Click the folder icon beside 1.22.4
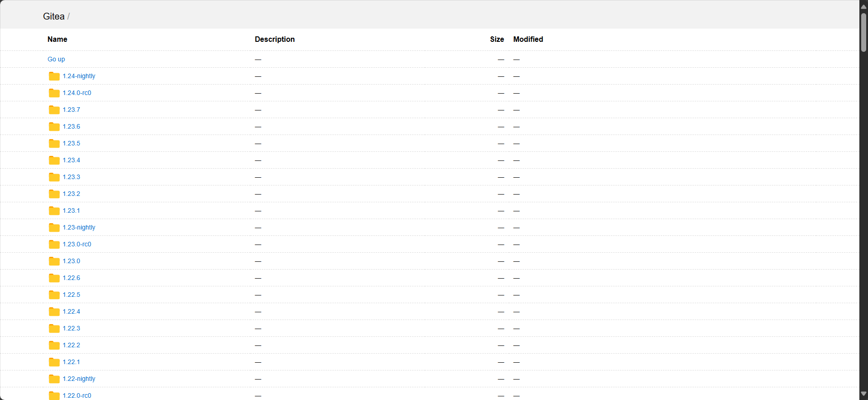Image resolution: width=868 pixels, height=400 pixels. coord(54,312)
